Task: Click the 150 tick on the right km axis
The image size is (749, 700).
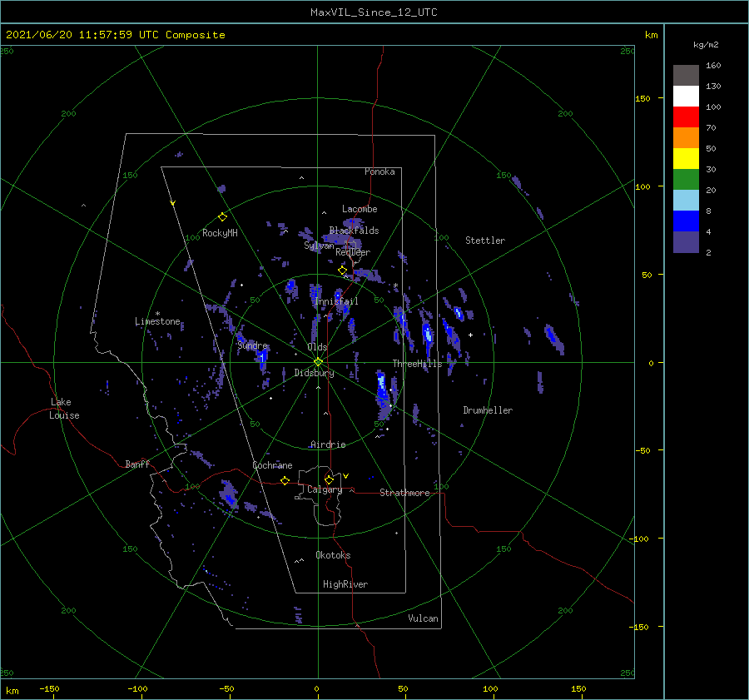Action: click(642, 98)
